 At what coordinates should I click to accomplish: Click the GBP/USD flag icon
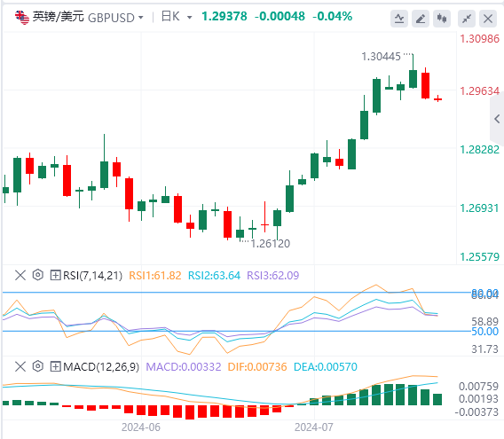point(22,17)
